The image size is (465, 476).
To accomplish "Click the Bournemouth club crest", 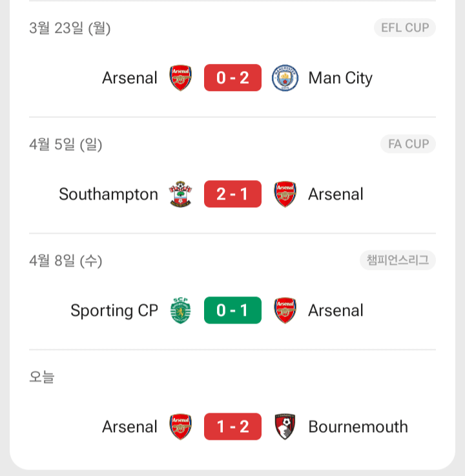I will (x=285, y=427).
